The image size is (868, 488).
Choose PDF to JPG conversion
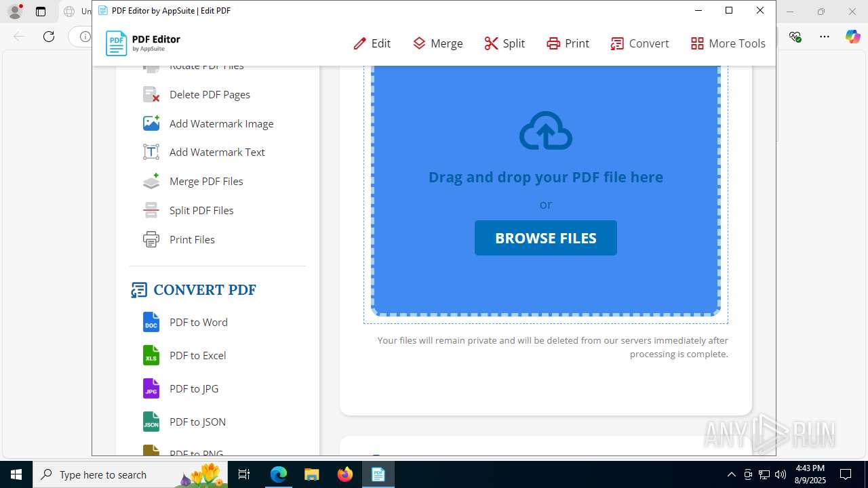(x=194, y=388)
